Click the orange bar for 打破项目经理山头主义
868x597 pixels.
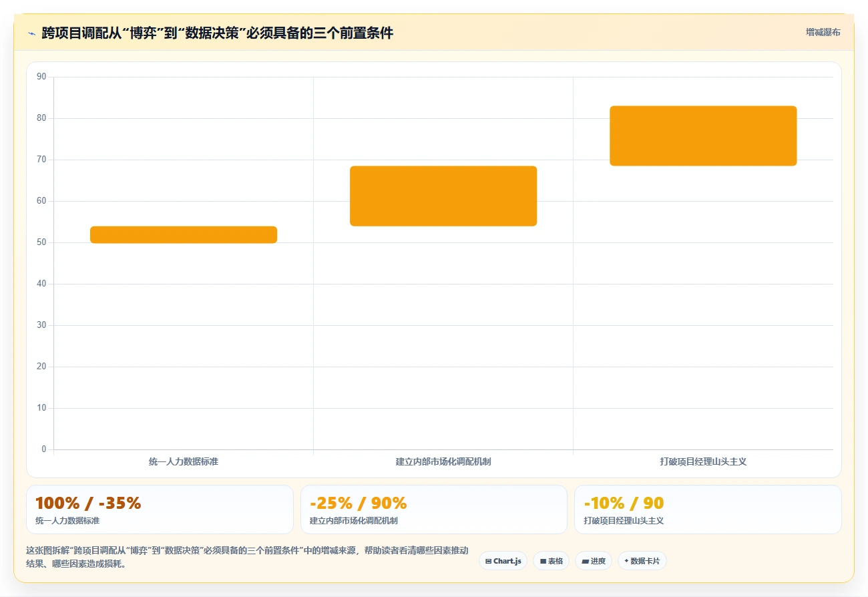click(703, 136)
